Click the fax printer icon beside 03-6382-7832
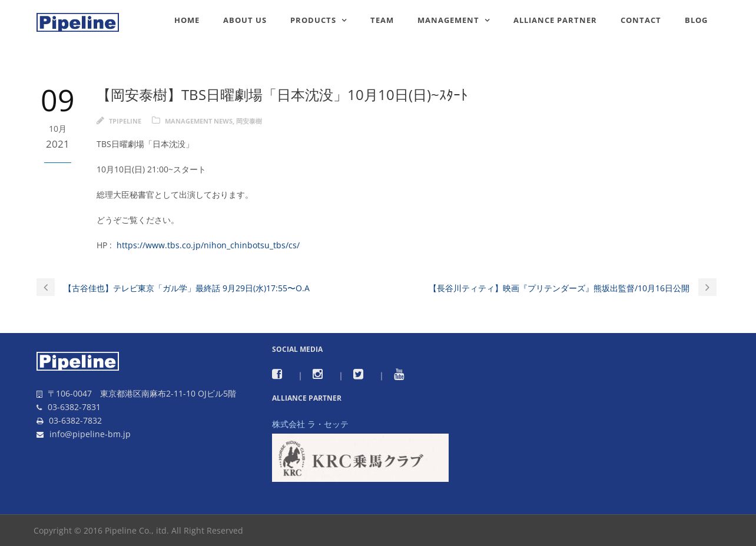 pos(40,421)
